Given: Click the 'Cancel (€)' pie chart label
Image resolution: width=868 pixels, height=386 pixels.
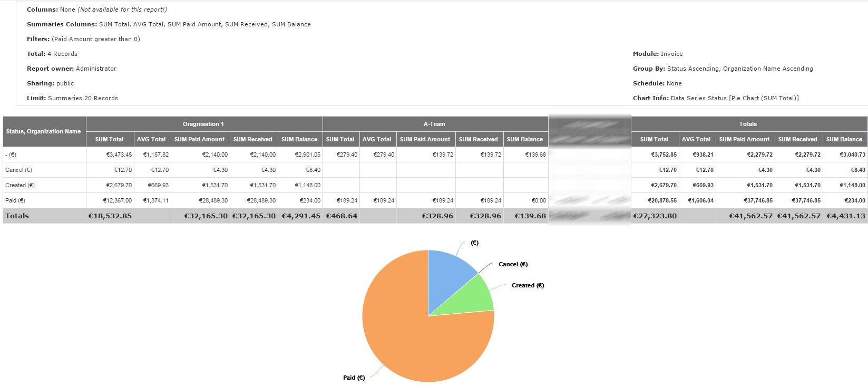Looking at the screenshot, I should 513,264.
